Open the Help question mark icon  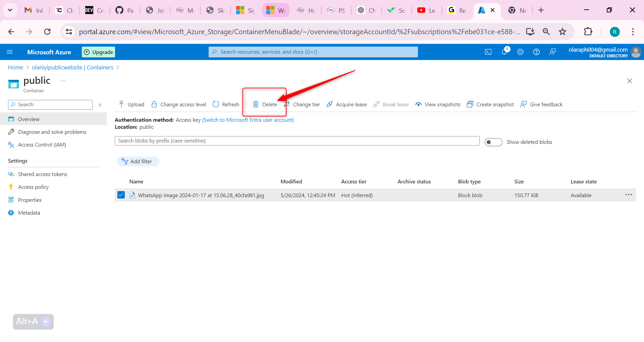[537, 52]
